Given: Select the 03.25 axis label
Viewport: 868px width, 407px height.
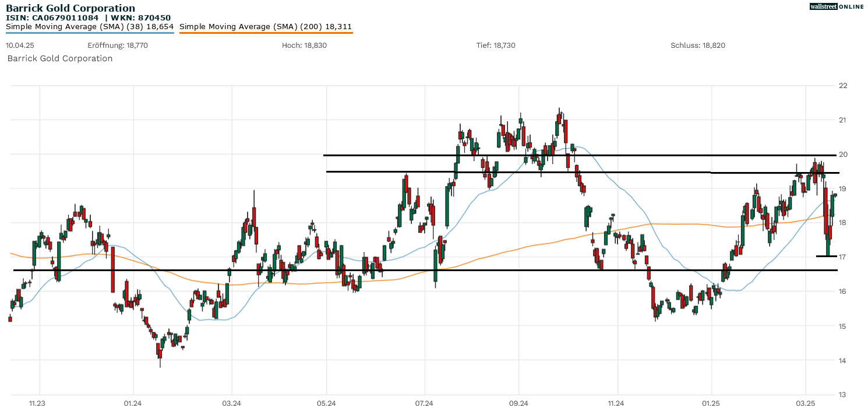Looking at the screenshot, I should 806,402.
